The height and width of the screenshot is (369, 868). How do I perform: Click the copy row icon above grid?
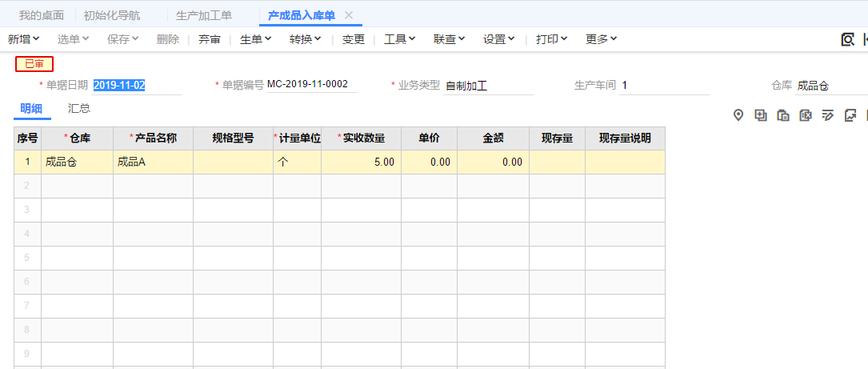783,115
